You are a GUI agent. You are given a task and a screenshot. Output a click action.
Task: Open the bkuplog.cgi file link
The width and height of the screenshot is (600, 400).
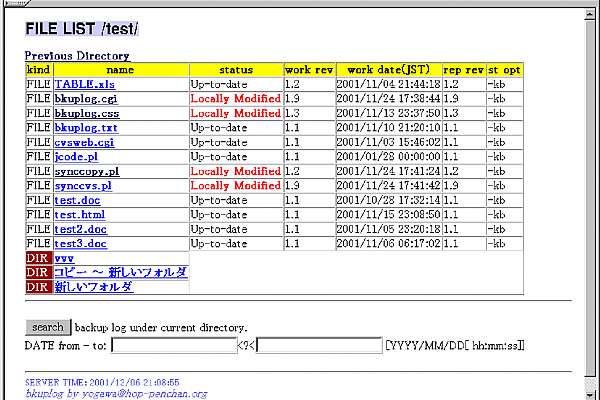pyautogui.click(x=88, y=99)
